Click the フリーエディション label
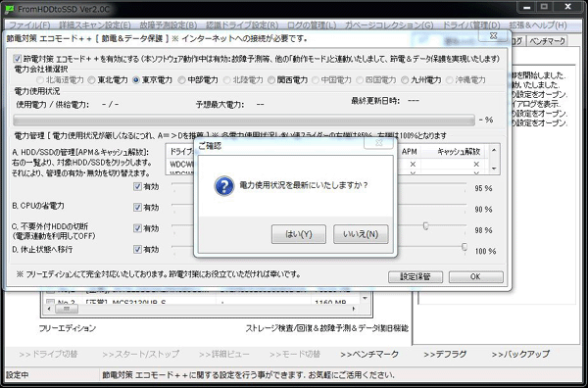This screenshot has width=588, height=388. point(68,329)
